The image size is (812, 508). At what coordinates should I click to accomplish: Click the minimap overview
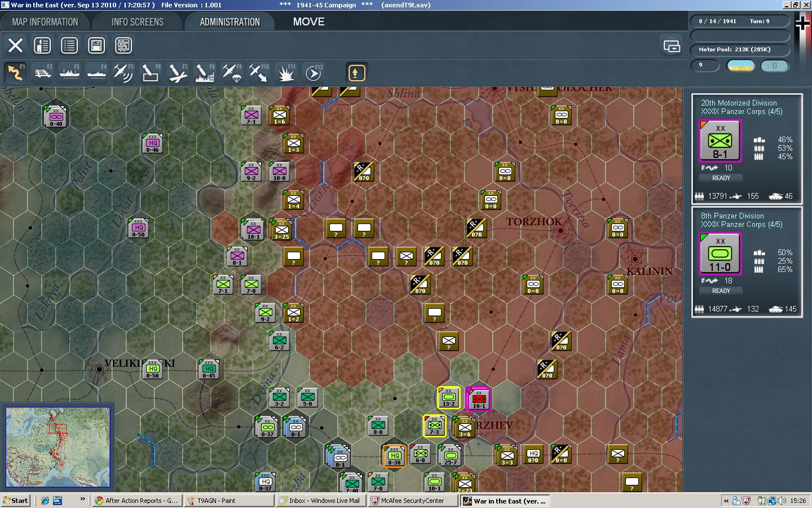tap(58, 447)
